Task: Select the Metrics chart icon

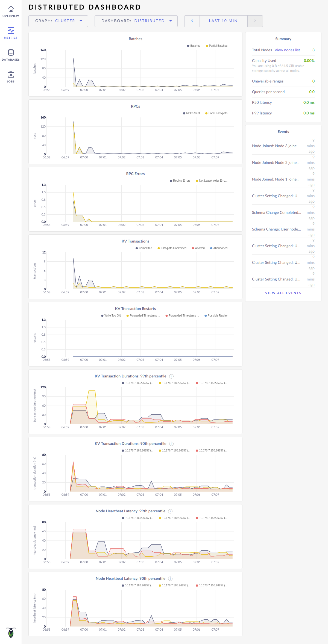Action: [x=11, y=31]
